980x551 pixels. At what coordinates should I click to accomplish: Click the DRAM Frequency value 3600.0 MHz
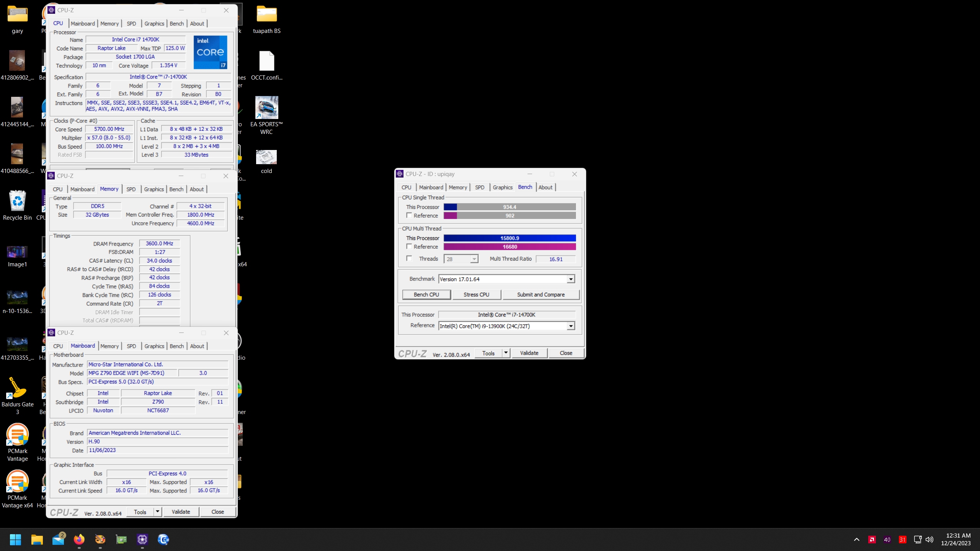(159, 243)
